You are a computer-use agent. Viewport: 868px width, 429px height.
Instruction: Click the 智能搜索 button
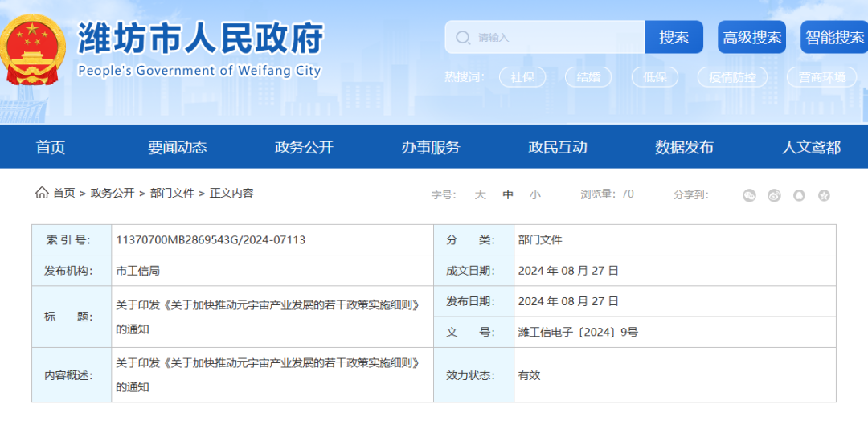tap(834, 37)
